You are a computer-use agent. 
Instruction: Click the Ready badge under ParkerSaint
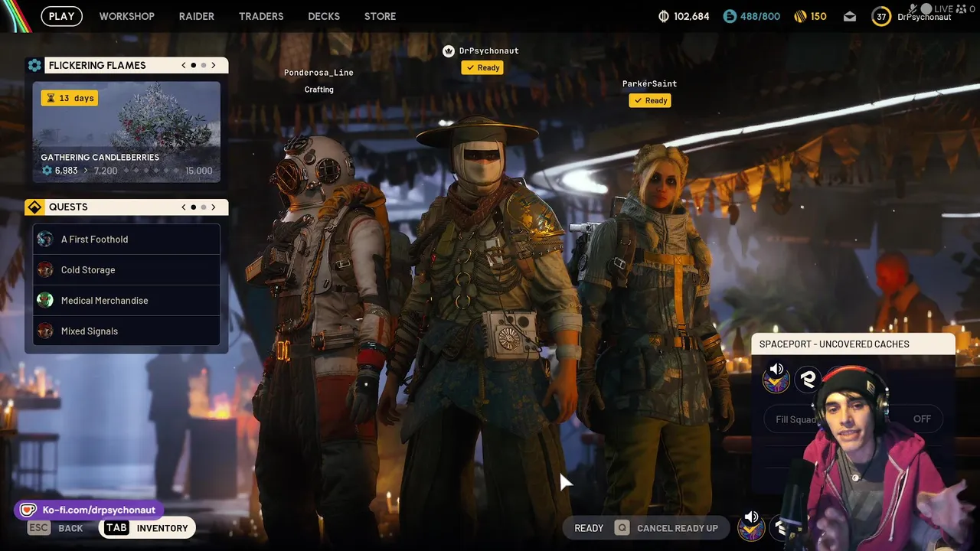650,100
